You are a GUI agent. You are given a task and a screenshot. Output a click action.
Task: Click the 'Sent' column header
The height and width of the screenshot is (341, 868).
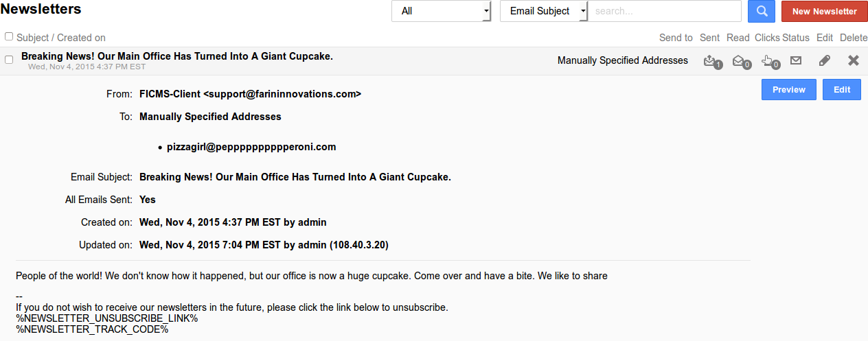710,38
